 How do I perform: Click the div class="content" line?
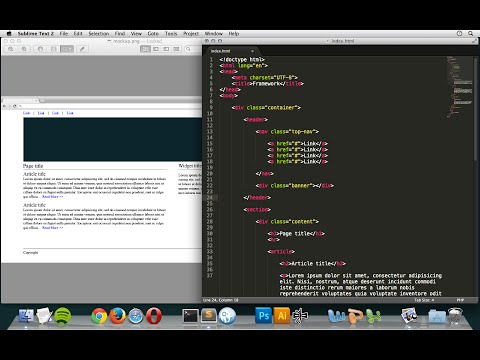(x=287, y=222)
